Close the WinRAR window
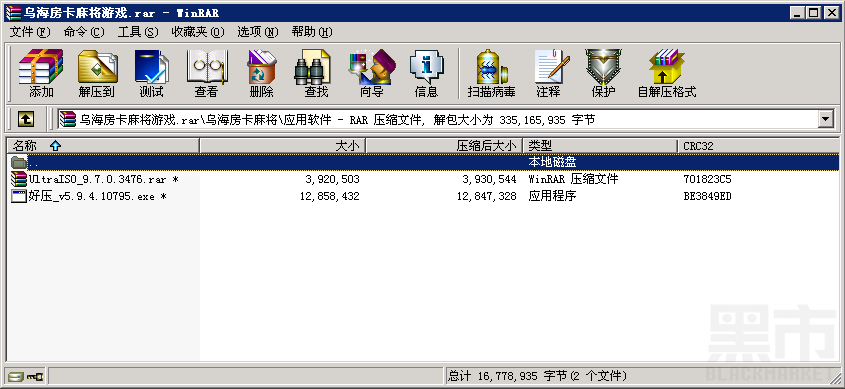 (832, 12)
